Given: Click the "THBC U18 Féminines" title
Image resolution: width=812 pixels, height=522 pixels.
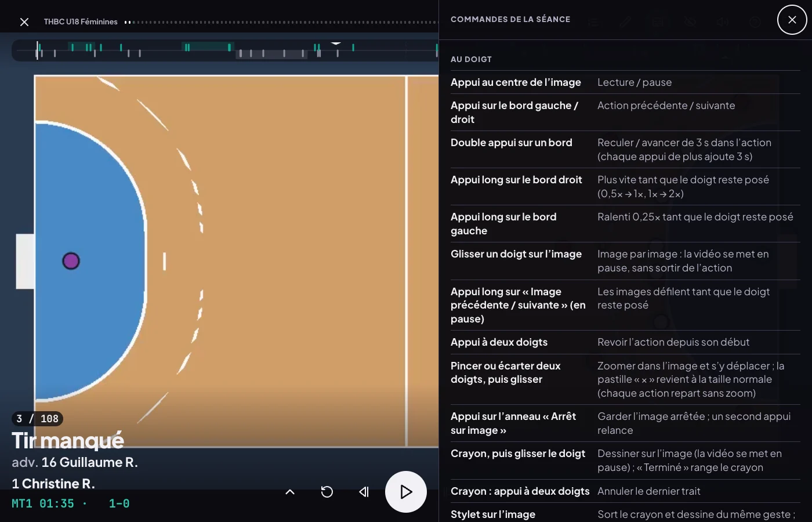Looking at the screenshot, I should coord(81,22).
